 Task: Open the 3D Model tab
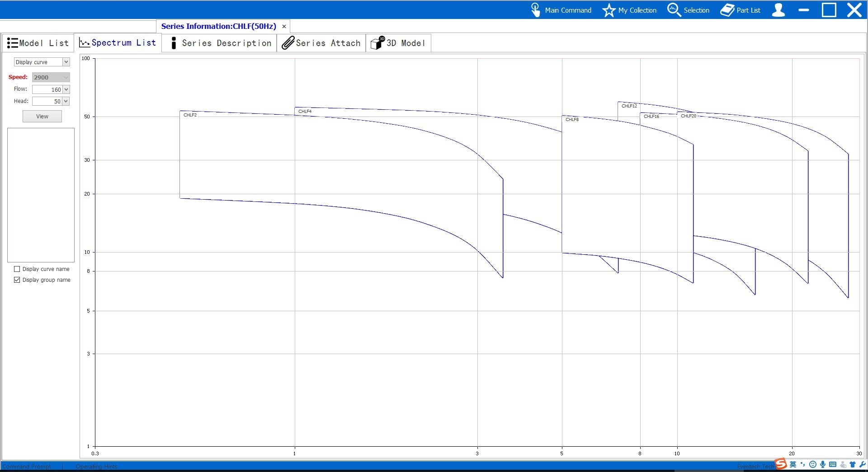(x=398, y=43)
